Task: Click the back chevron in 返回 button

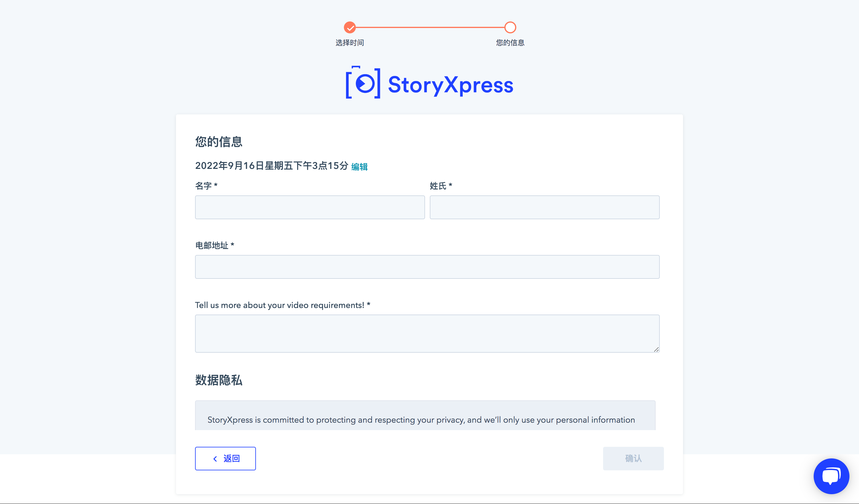Action: point(215,459)
